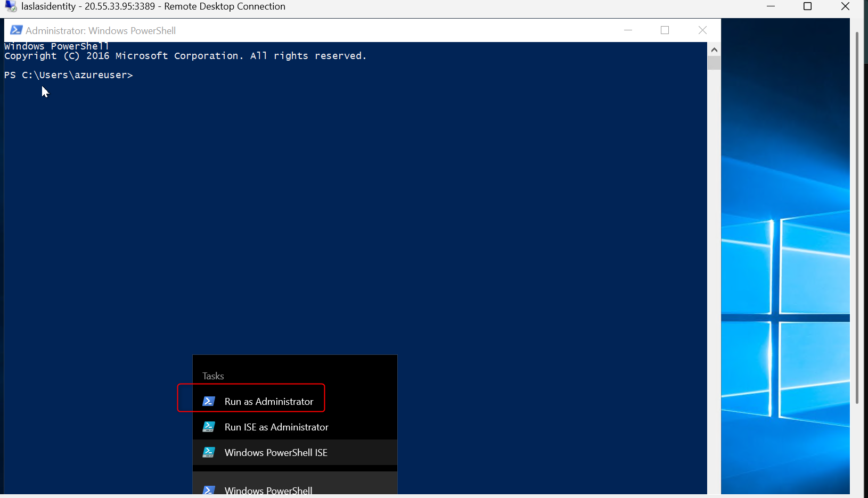Click the Remote Desktop window vertical scrollbar
This screenshot has height=498, width=868.
point(857,217)
